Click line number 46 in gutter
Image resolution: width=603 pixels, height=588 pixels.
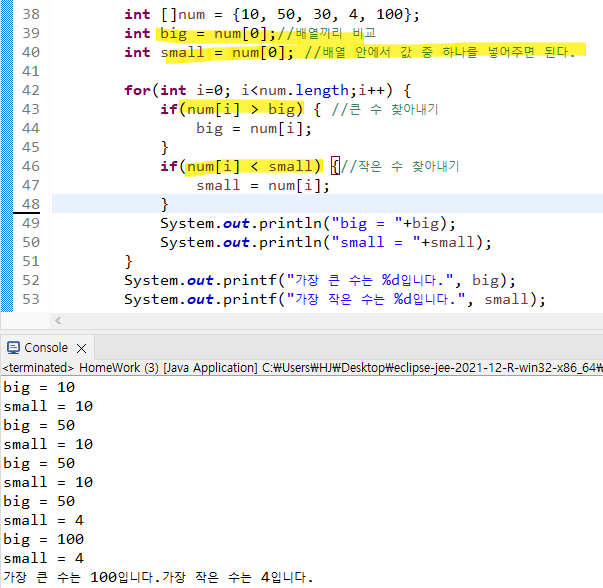(x=31, y=166)
